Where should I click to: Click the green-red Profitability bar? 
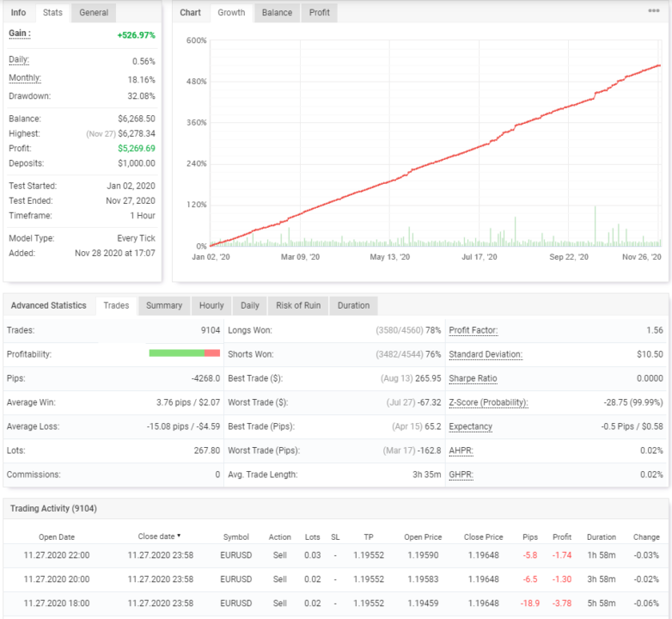pyautogui.click(x=184, y=353)
